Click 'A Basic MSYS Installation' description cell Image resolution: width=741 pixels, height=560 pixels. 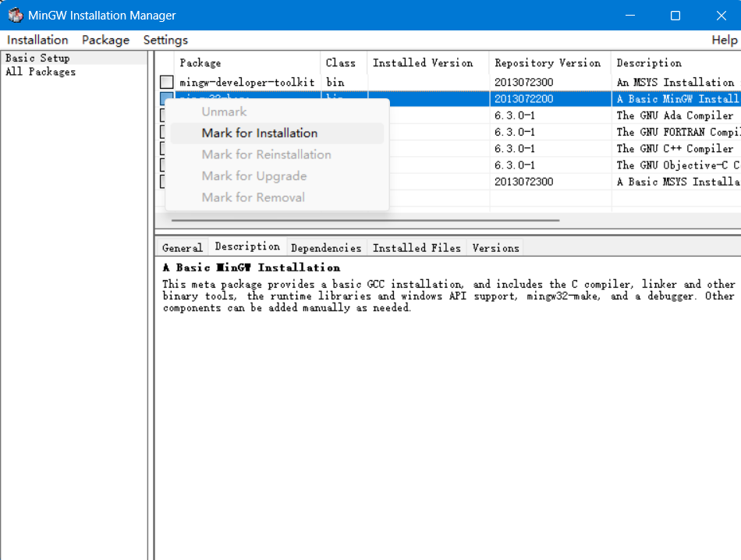coord(678,182)
